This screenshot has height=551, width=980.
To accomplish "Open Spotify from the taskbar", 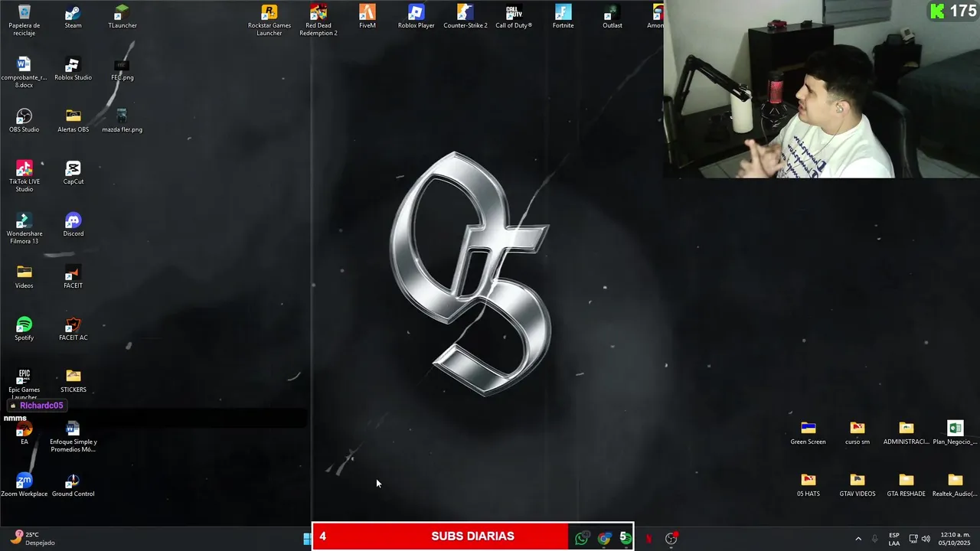I will click(626, 538).
